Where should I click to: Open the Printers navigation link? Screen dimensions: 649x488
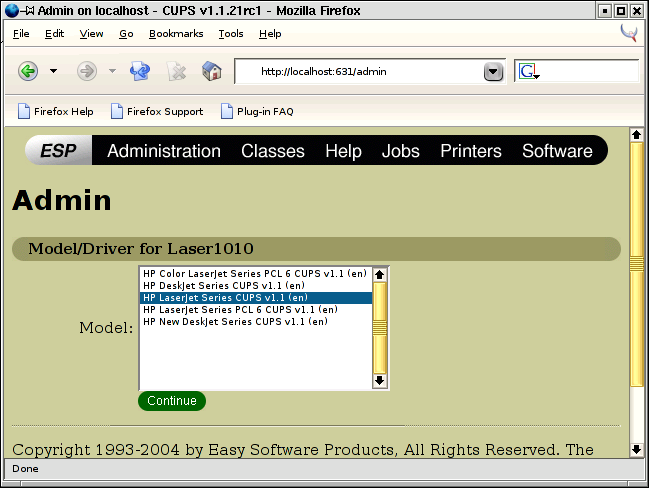pyautogui.click(x=471, y=151)
